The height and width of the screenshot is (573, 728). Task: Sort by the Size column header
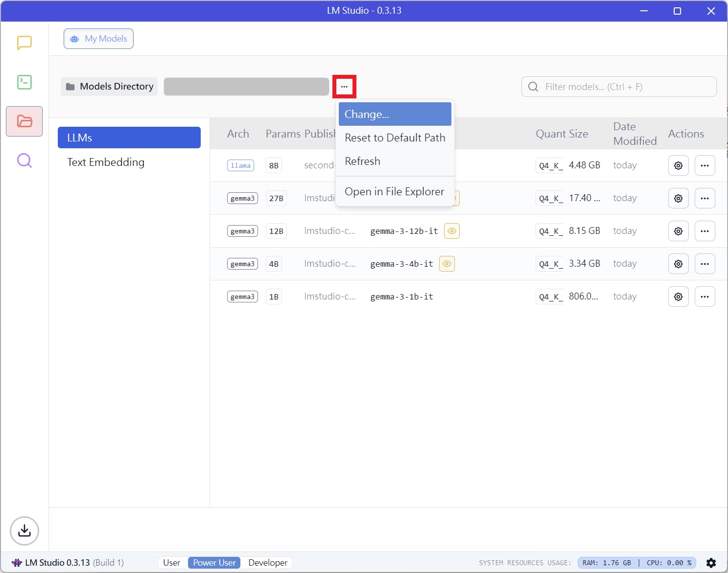click(579, 134)
